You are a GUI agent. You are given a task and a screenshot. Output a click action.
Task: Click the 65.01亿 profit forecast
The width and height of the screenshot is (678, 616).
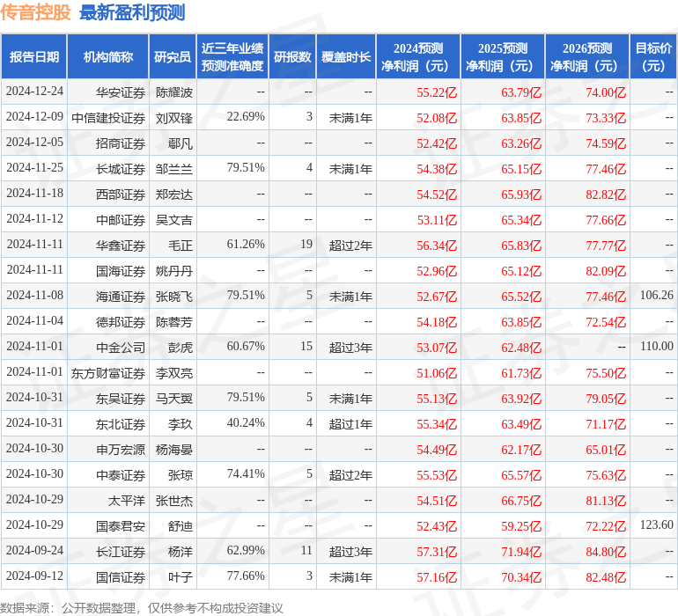click(x=606, y=449)
